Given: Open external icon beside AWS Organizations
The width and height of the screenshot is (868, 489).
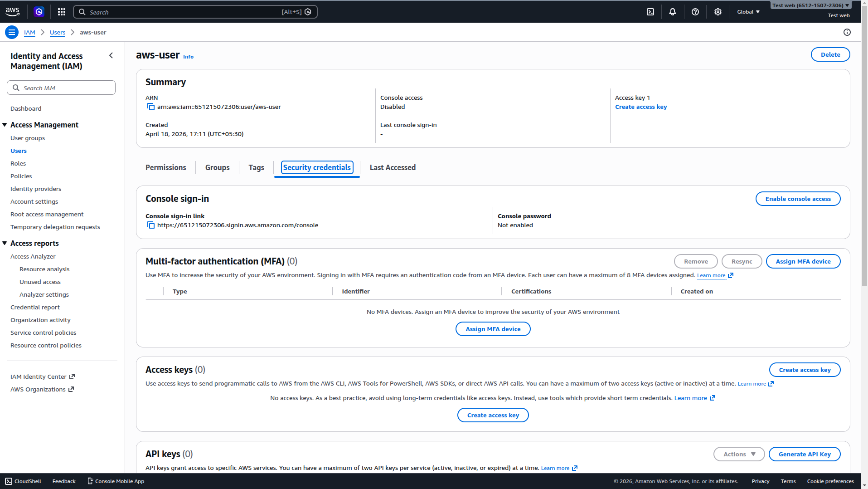Looking at the screenshot, I should click(71, 389).
